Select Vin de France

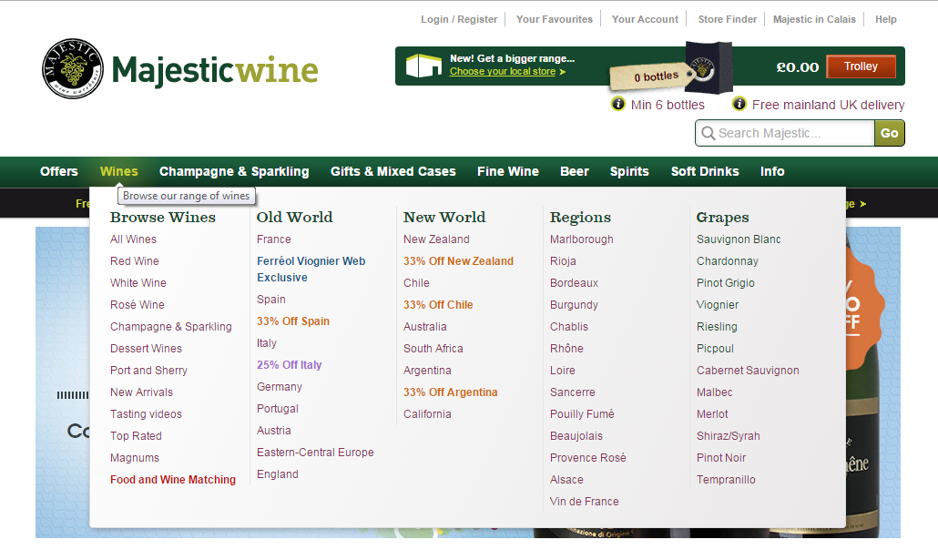pos(585,502)
